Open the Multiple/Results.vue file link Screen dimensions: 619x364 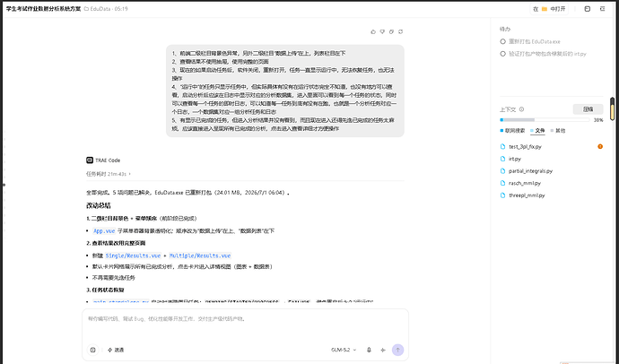(200, 256)
